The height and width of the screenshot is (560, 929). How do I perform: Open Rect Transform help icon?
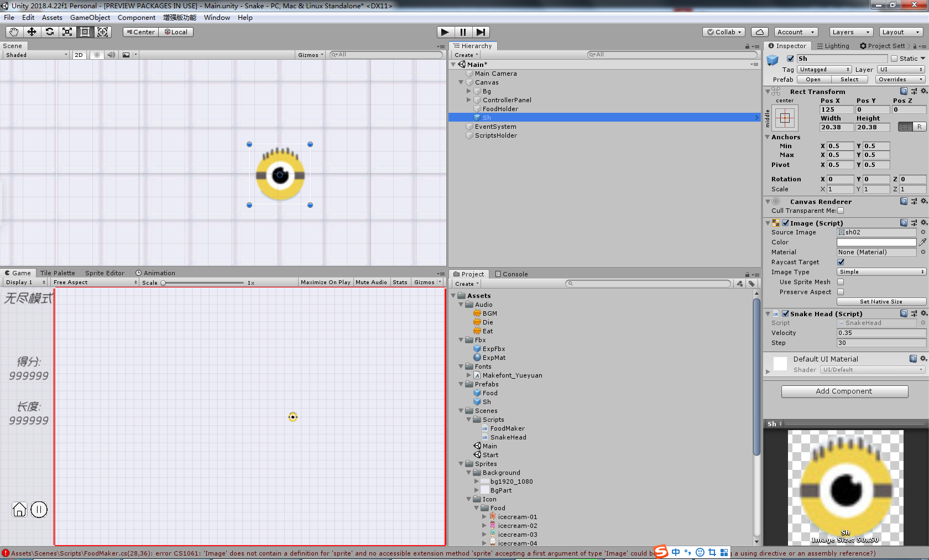pos(904,91)
